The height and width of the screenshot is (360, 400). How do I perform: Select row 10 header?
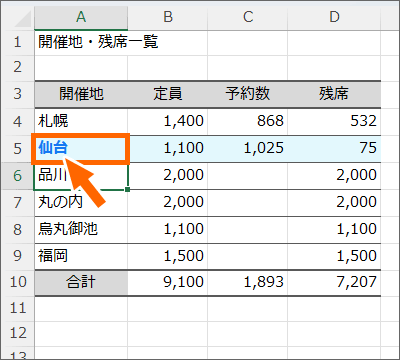coord(17,282)
